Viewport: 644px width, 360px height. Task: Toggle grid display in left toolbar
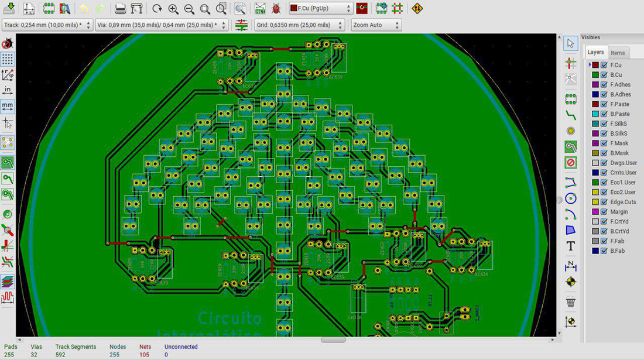coord(8,59)
